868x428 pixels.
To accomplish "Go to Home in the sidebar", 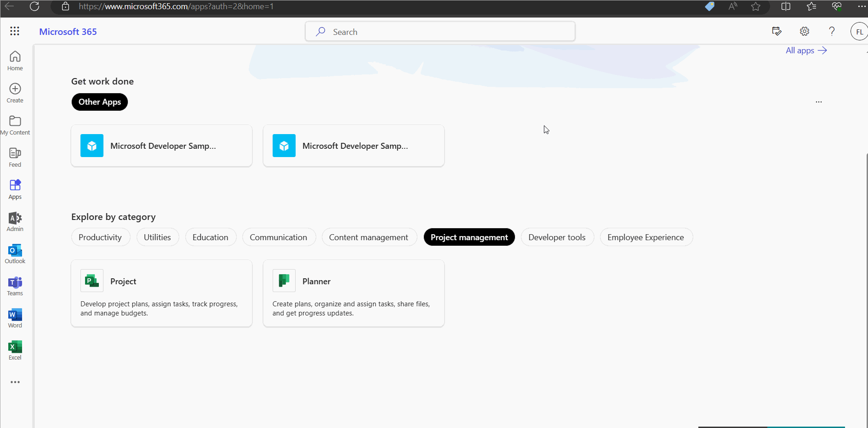I will tap(15, 61).
